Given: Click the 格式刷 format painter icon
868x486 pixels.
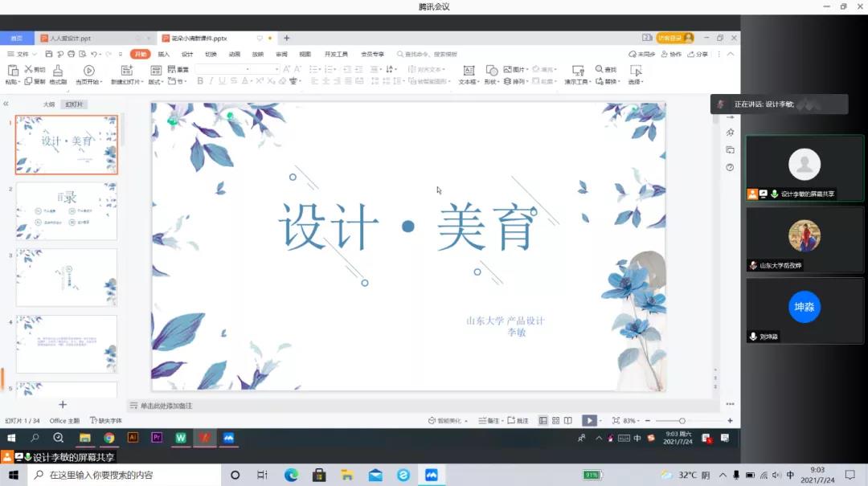Looking at the screenshot, I should (x=58, y=71).
